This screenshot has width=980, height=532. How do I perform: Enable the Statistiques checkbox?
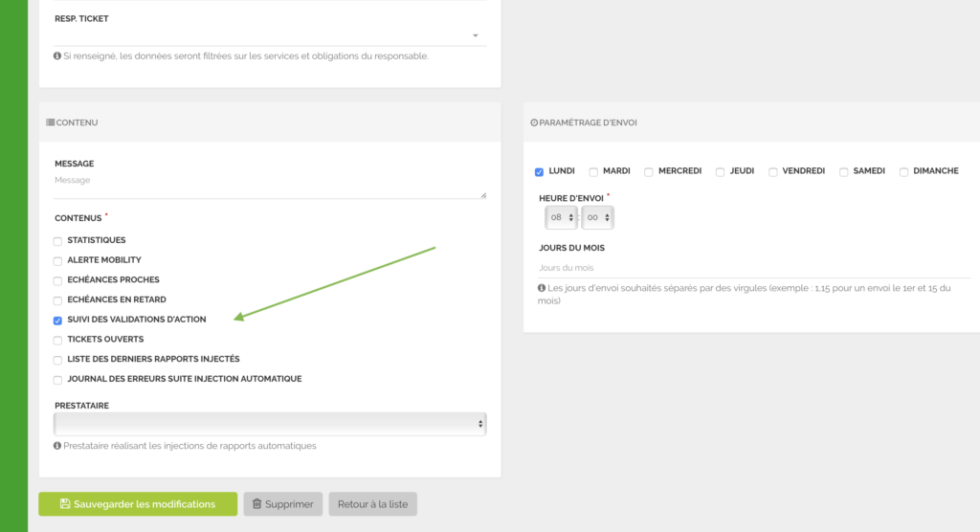[x=58, y=241]
